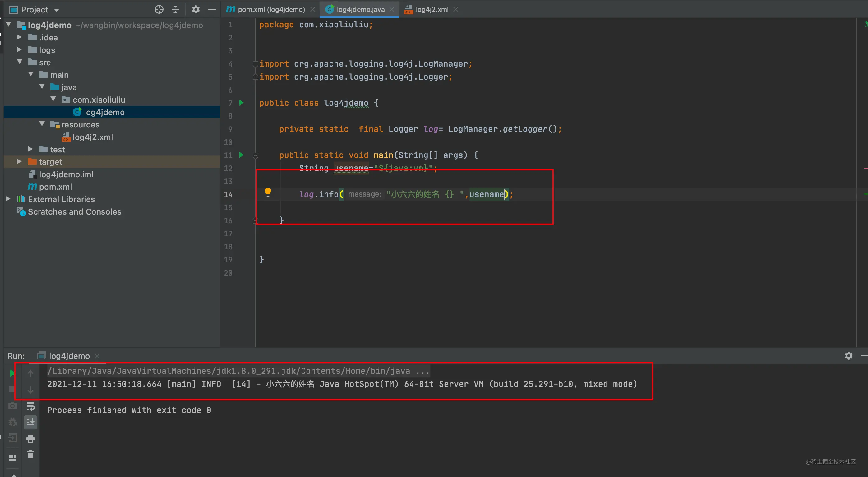Click the getLogger() call on line 9
Viewport: 868px width, 477px height.
[x=530, y=129]
